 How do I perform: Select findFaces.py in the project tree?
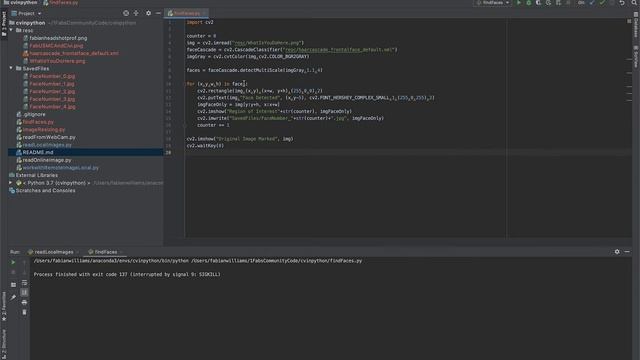[x=38, y=122]
